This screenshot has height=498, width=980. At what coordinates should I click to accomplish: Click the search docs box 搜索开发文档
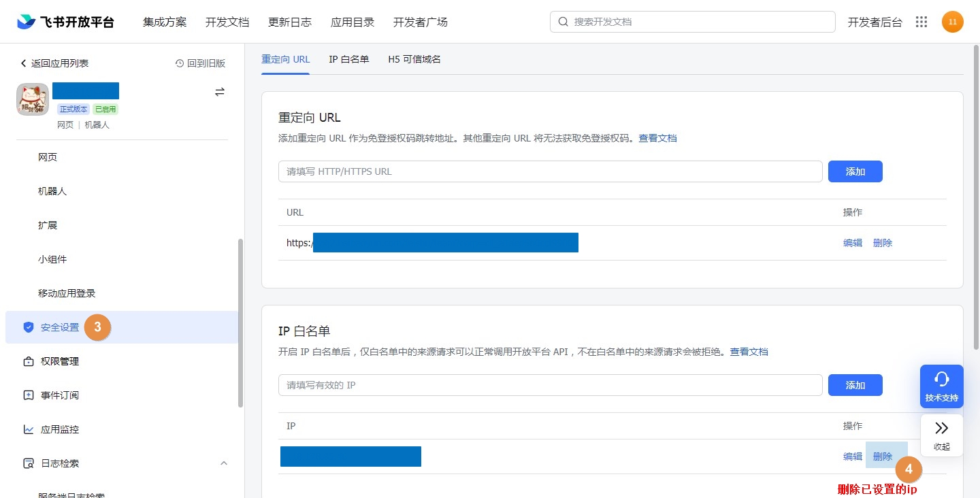coord(693,22)
